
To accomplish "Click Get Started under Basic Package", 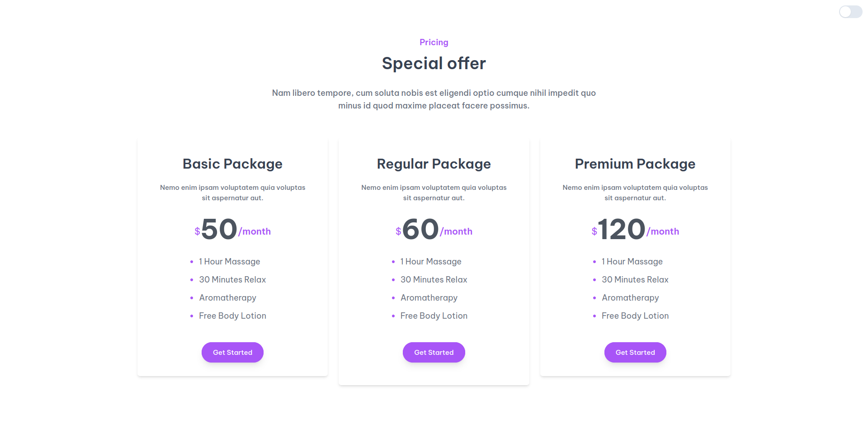I will pyautogui.click(x=232, y=352).
